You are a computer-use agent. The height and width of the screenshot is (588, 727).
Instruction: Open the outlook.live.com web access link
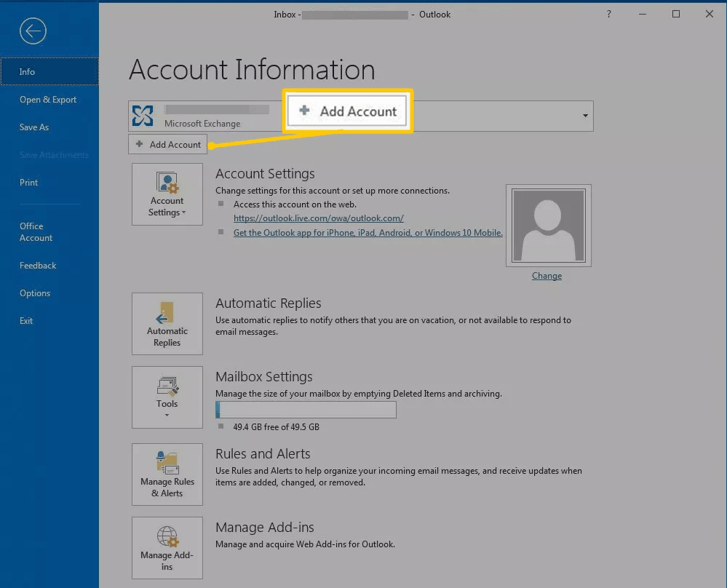coord(318,218)
